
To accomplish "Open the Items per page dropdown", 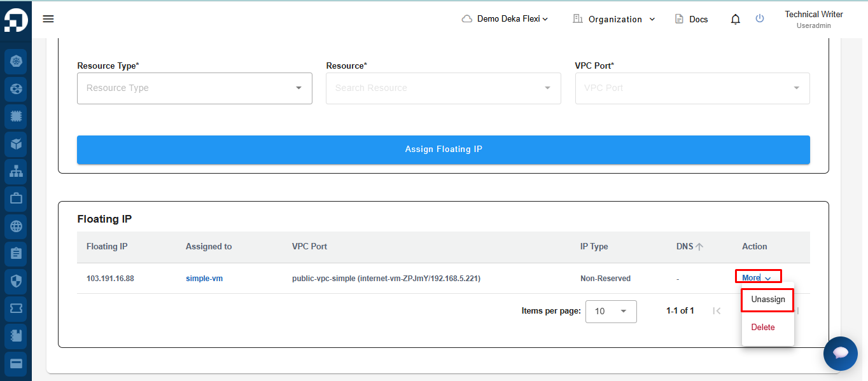I will coord(610,311).
